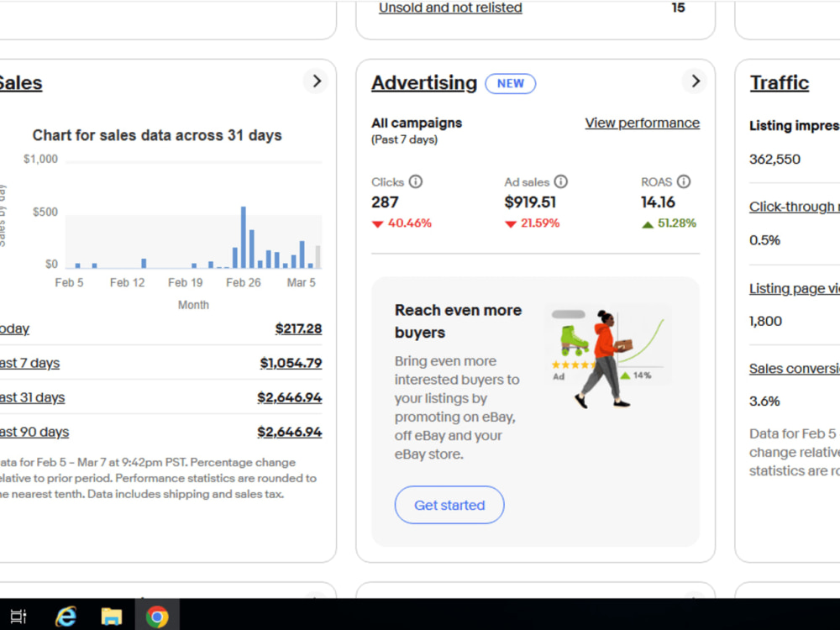Open the Traffic heading link
The height and width of the screenshot is (630, 840).
[780, 83]
